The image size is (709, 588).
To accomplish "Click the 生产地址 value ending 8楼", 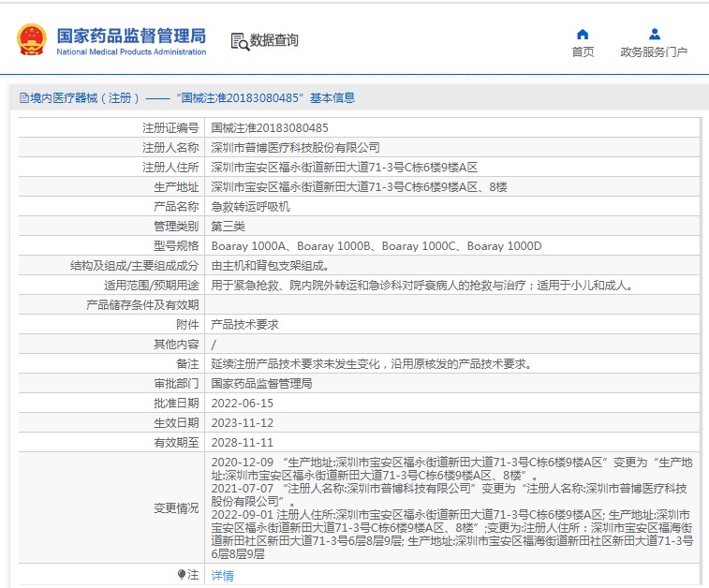I will tap(359, 186).
